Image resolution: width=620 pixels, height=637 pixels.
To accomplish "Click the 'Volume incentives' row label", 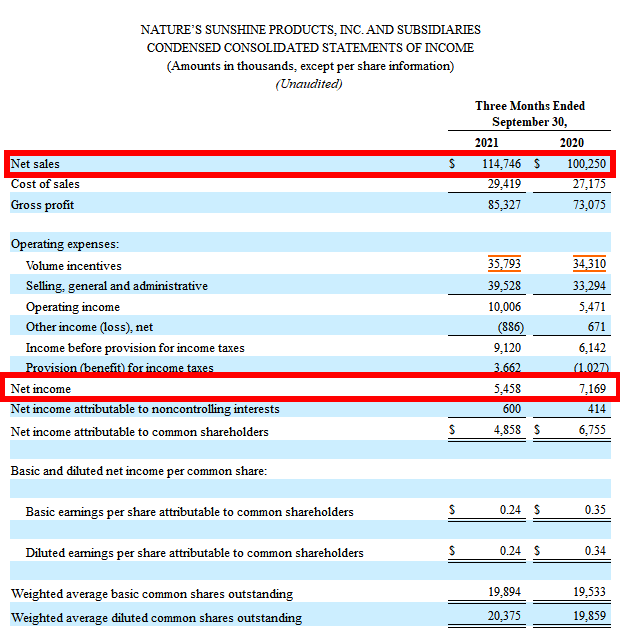I will [x=74, y=266].
